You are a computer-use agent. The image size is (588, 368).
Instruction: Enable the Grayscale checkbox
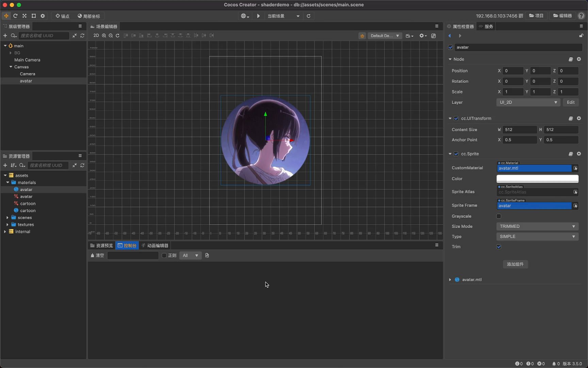[x=499, y=216]
